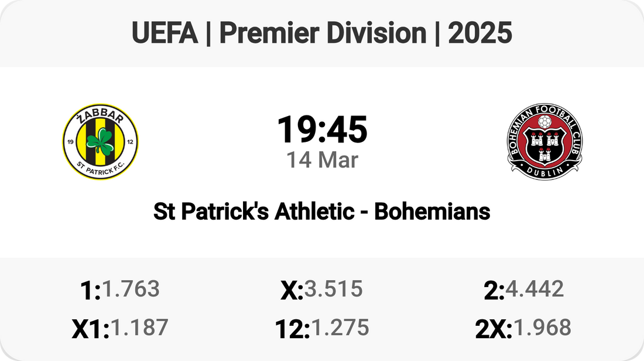Click the bold "2:" outcome label

tap(494, 291)
